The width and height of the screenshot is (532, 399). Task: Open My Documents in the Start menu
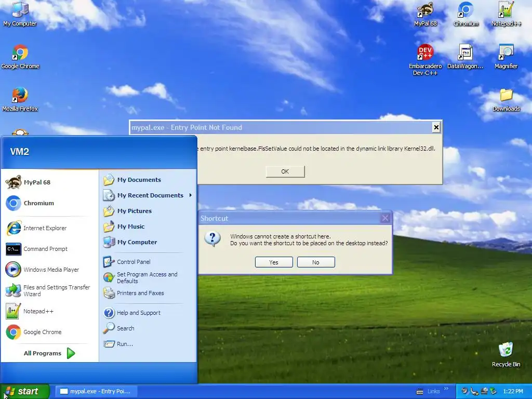(x=148, y=179)
